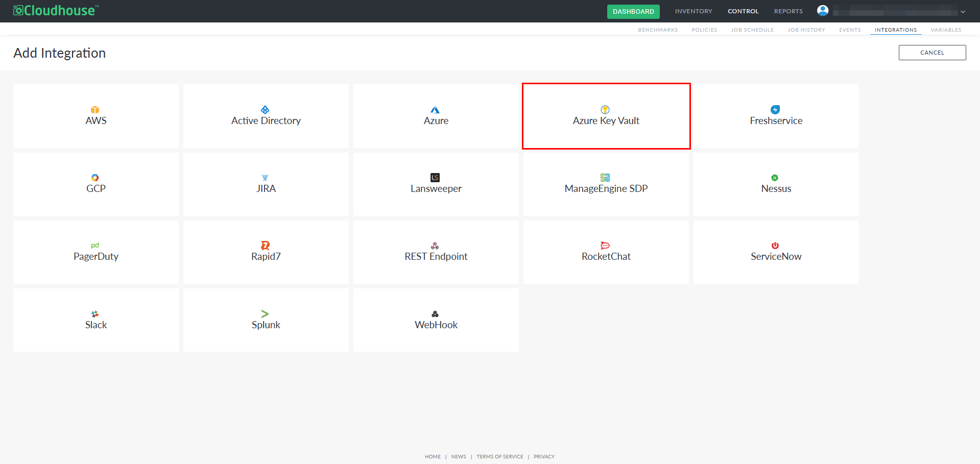Follow the Home footer link
Screen dimensions: 980x464
tap(433, 457)
